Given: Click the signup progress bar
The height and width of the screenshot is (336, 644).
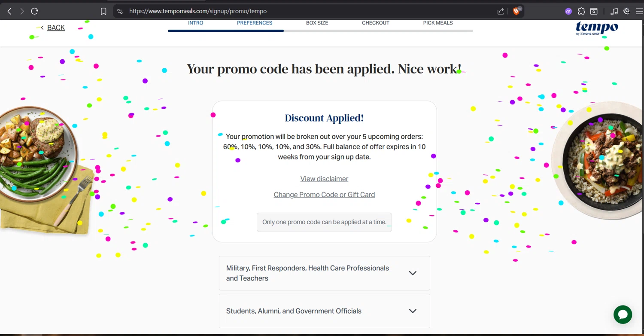Looking at the screenshot, I should coord(320,31).
